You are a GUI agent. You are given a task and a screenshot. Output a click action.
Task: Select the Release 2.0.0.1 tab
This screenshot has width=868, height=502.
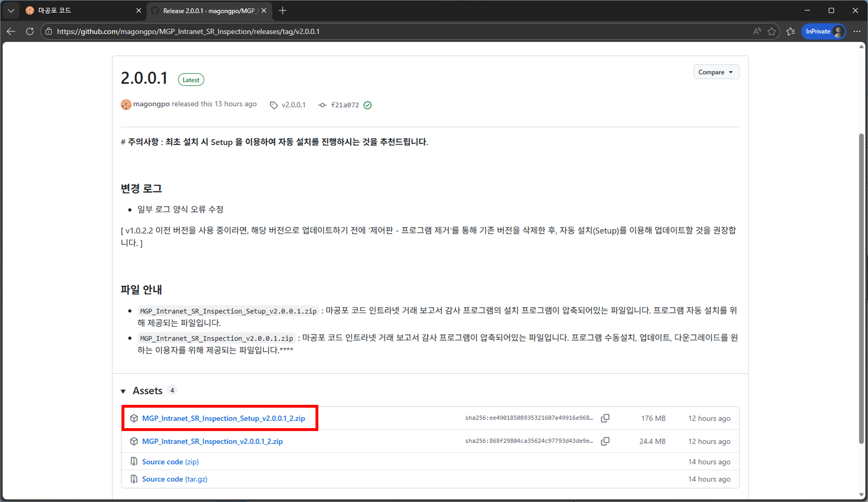click(203, 10)
